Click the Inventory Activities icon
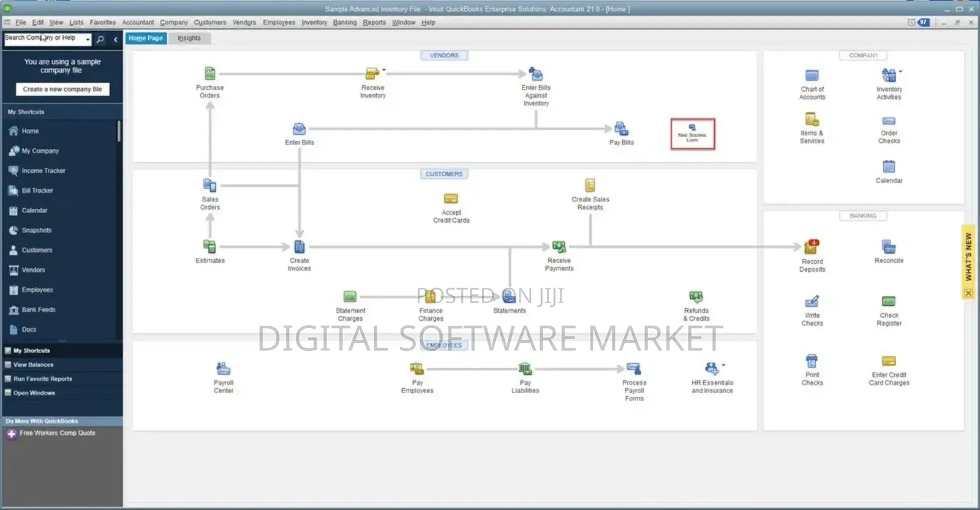 pyautogui.click(x=888, y=75)
